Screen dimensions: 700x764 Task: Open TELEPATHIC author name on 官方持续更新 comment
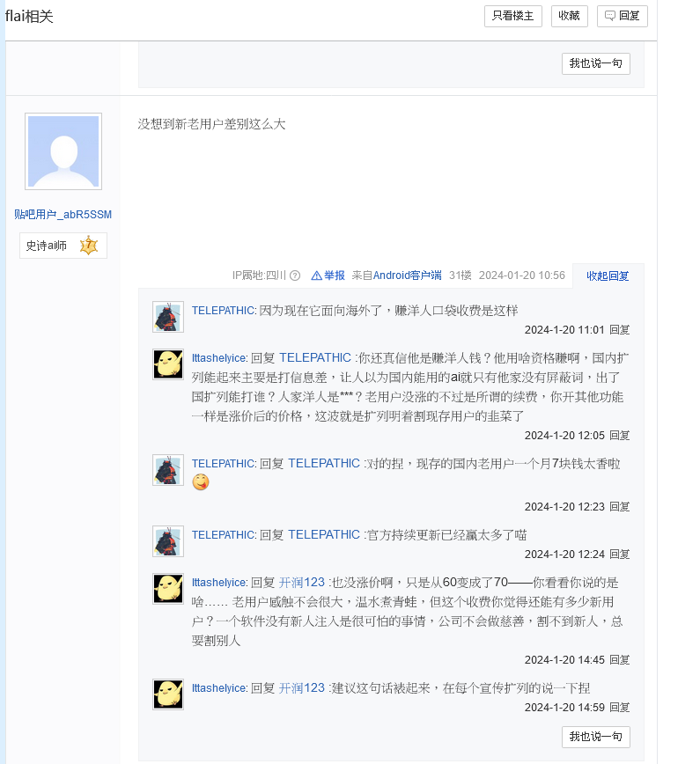[x=224, y=535]
